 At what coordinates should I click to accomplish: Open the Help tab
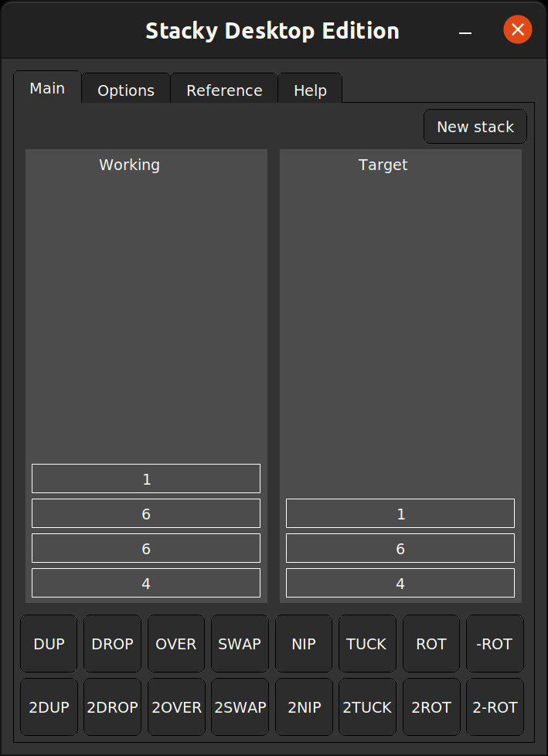pyautogui.click(x=309, y=90)
